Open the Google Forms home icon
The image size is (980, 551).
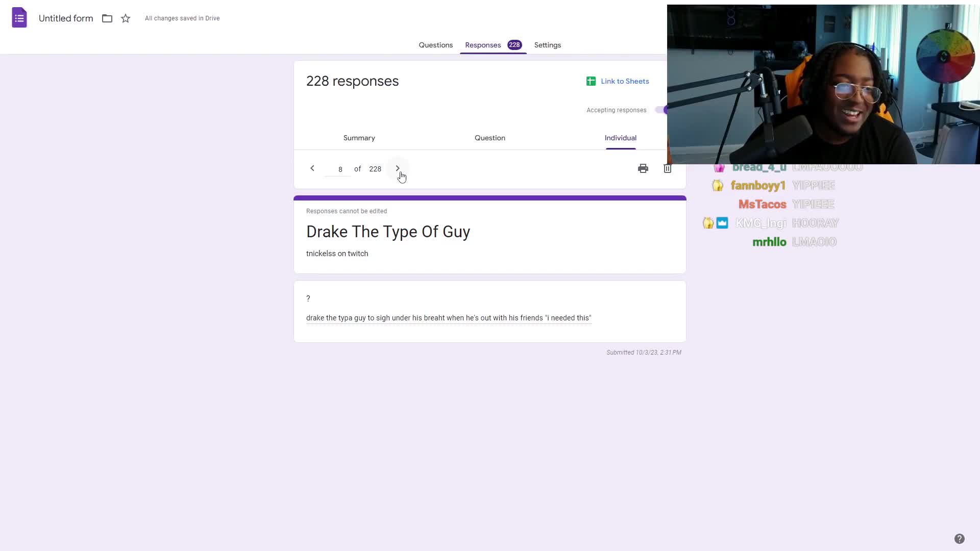[x=19, y=18]
